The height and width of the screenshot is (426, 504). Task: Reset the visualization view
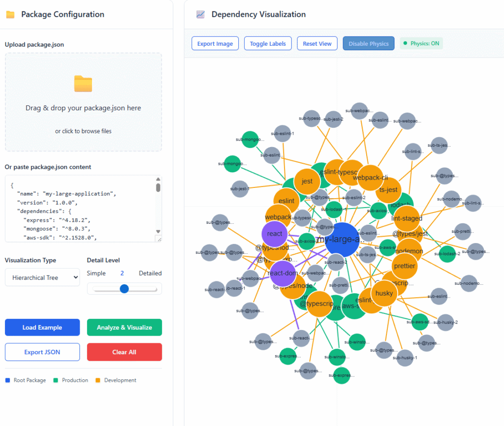click(317, 43)
